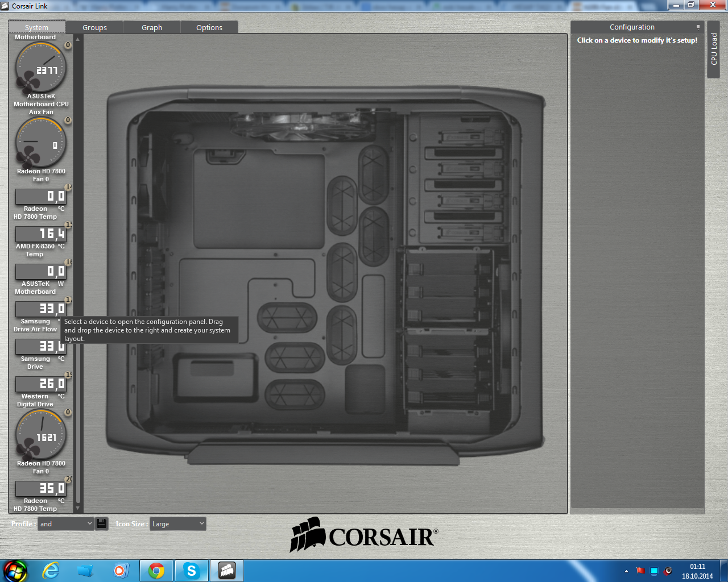Open the Graph tab
The height and width of the screenshot is (582, 728).
(x=152, y=27)
